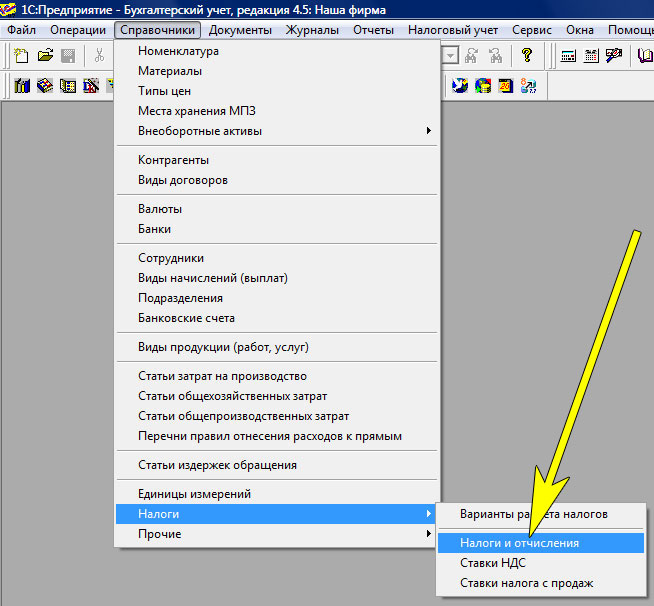Select Виды начислений (выплат)

tap(277, 278)
